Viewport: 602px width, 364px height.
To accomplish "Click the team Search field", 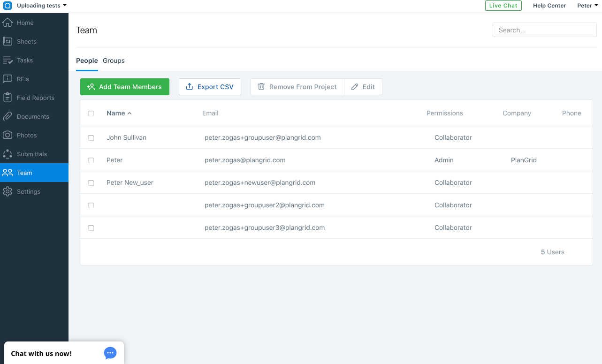I will pos(544,30).
